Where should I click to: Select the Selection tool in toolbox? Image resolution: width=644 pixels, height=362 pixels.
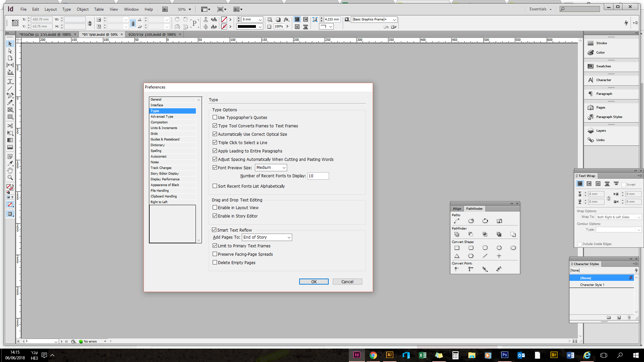click(10, 44)
